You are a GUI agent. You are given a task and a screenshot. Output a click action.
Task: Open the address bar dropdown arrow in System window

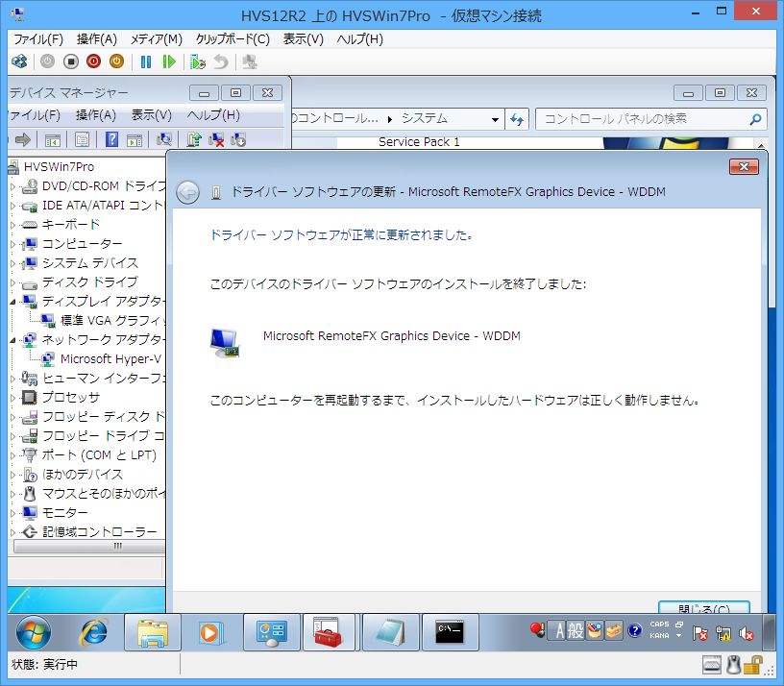[495, 119]
